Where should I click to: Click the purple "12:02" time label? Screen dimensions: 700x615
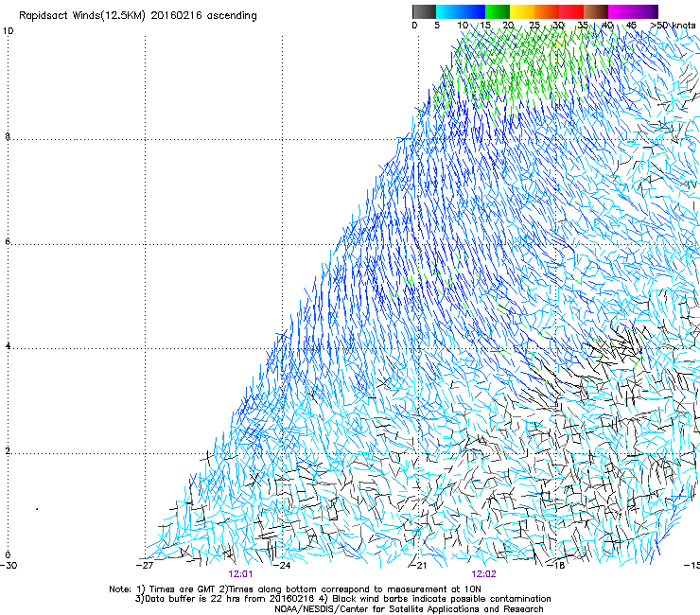pyautogui.click(x=484, y=574)
